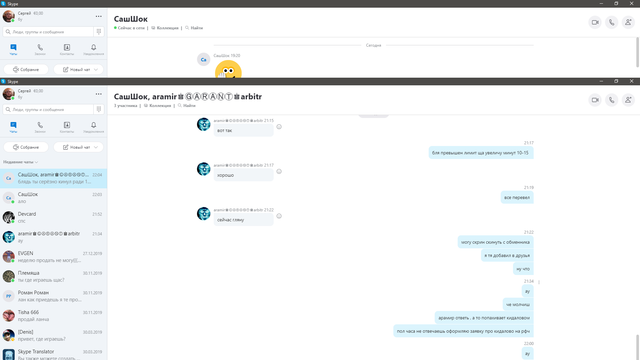Click СашШок avatar in top chat message
This screenshot has height=360, width=640.
tap(204, 60)
